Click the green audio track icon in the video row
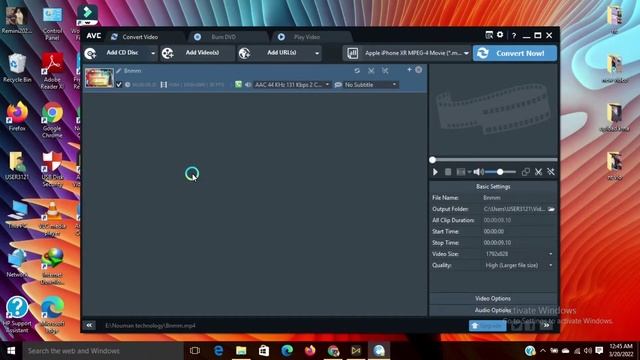 click(238, 84)
